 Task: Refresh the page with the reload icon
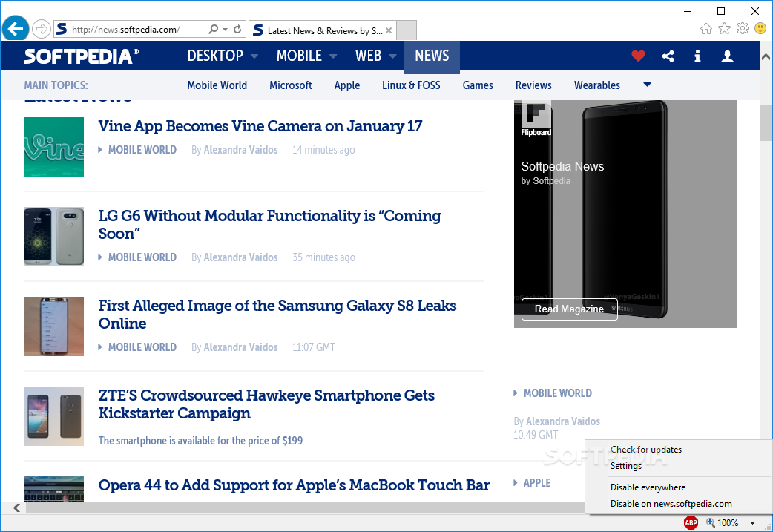pos(237,29)
